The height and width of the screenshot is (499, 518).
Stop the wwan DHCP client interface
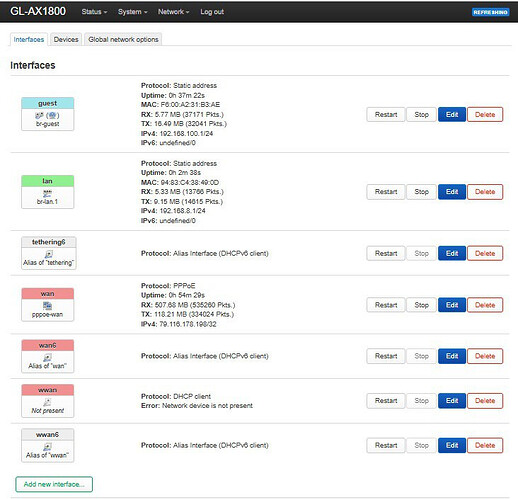[421, 401]
